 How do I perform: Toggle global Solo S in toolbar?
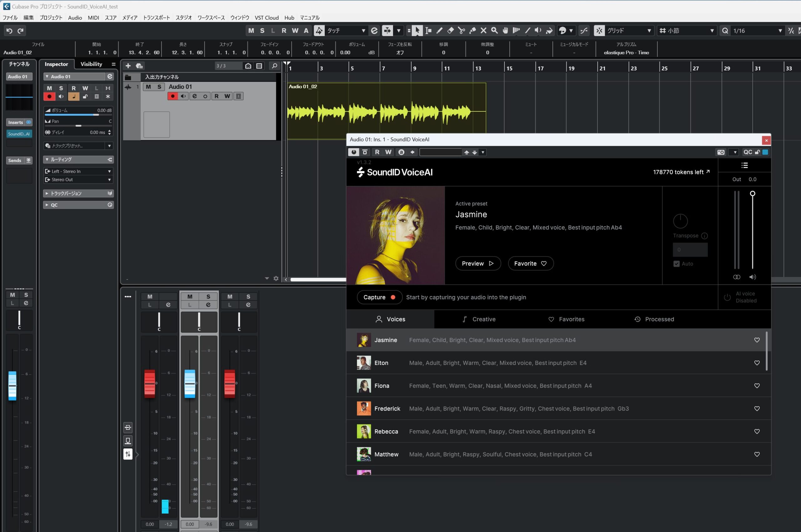(262, 31)
